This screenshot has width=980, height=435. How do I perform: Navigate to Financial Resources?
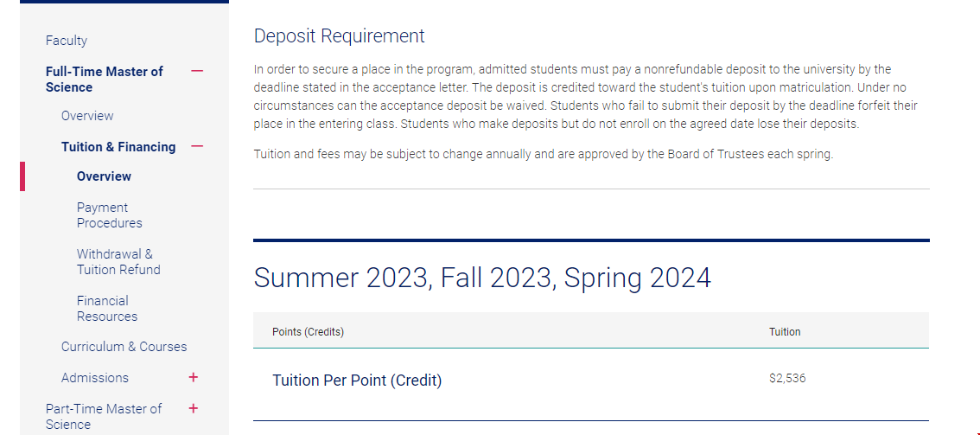[x=106, y=309]
